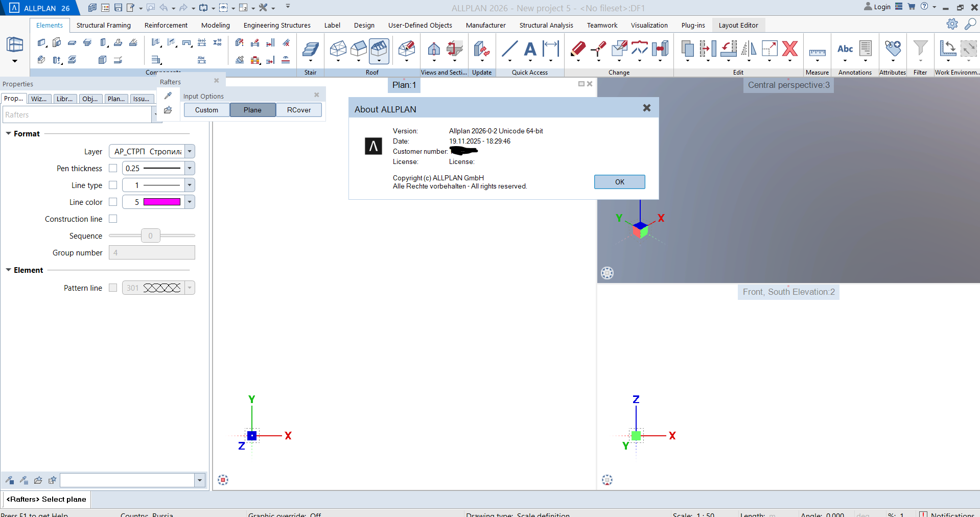Toggle the Pattern line checkbox
This screenshot has width=980, height=517.
click(113, 288)
